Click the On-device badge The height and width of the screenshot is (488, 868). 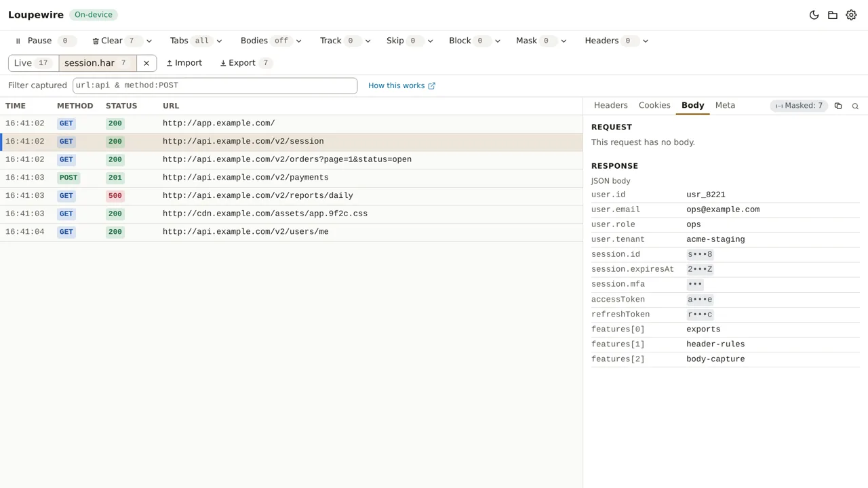tap(94, 15)
